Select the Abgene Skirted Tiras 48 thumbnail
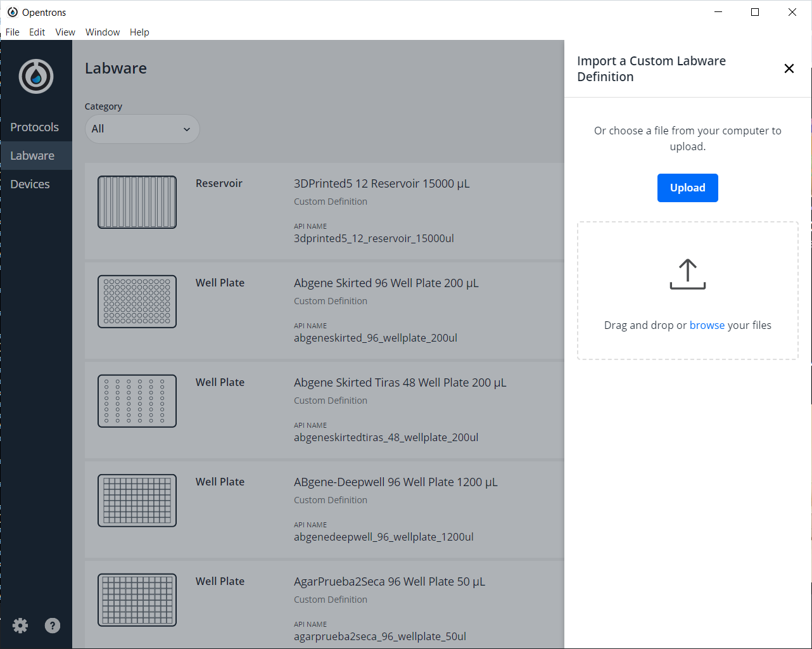Viewport: 812px width, 649px height. click(137, 401)
